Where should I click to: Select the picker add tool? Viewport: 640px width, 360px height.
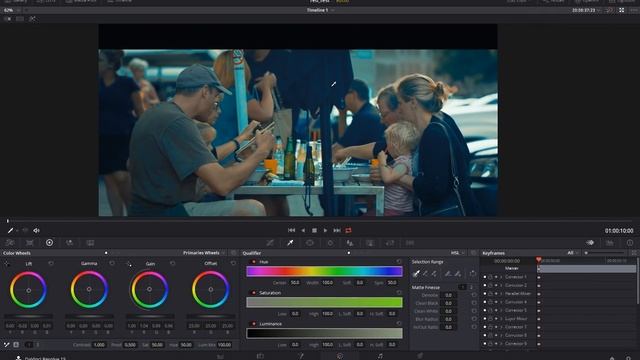tap(434, 273)
